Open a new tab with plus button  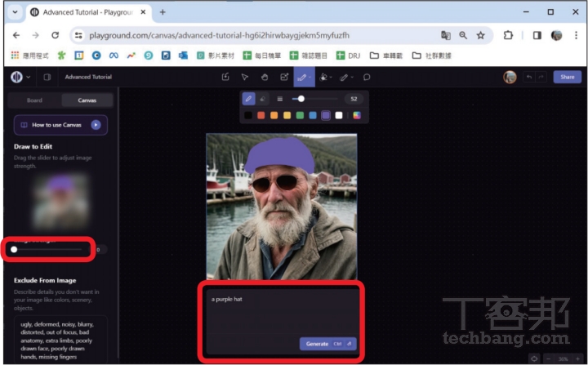point(163,12)
